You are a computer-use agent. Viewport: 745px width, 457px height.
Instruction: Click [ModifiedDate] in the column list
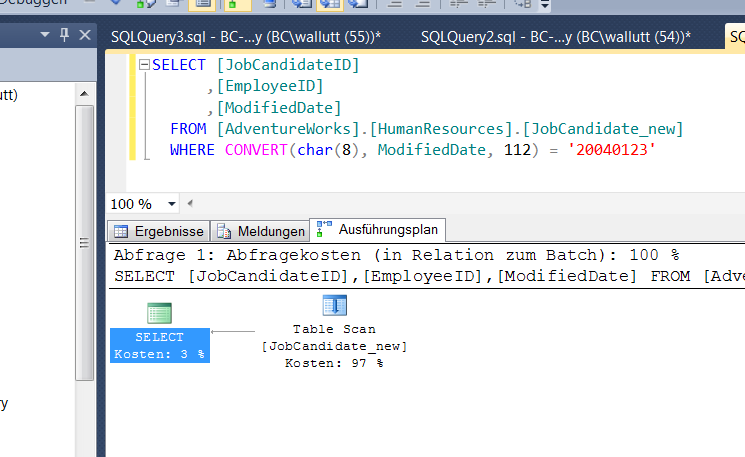point(279,108)
